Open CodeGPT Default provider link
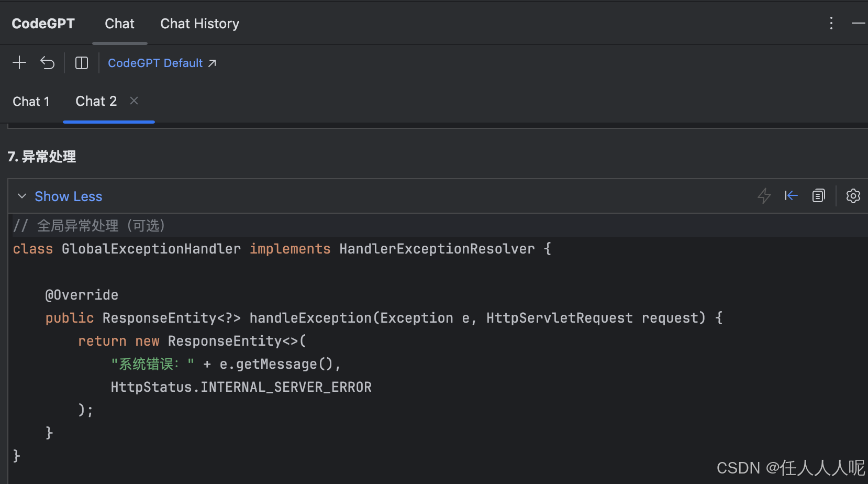Screen dimensions: 868x484 (162, 63)
